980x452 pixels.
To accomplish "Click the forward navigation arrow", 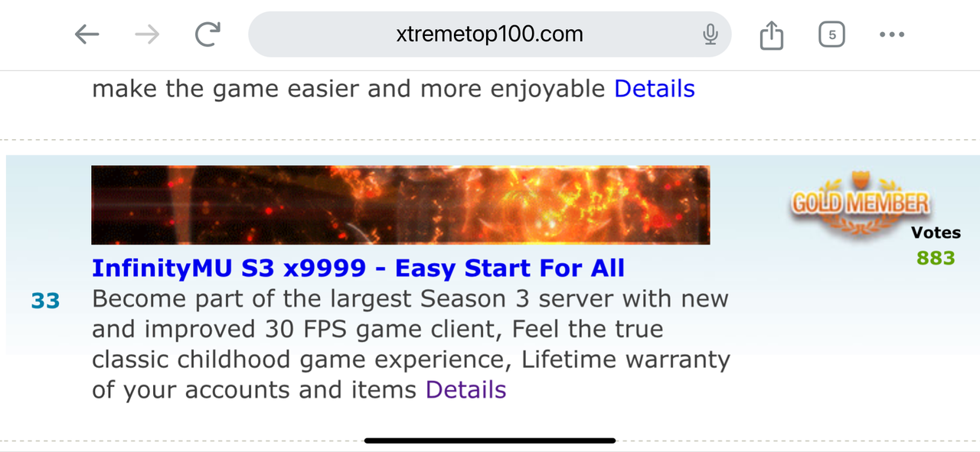I will click(x=147, y=34).
